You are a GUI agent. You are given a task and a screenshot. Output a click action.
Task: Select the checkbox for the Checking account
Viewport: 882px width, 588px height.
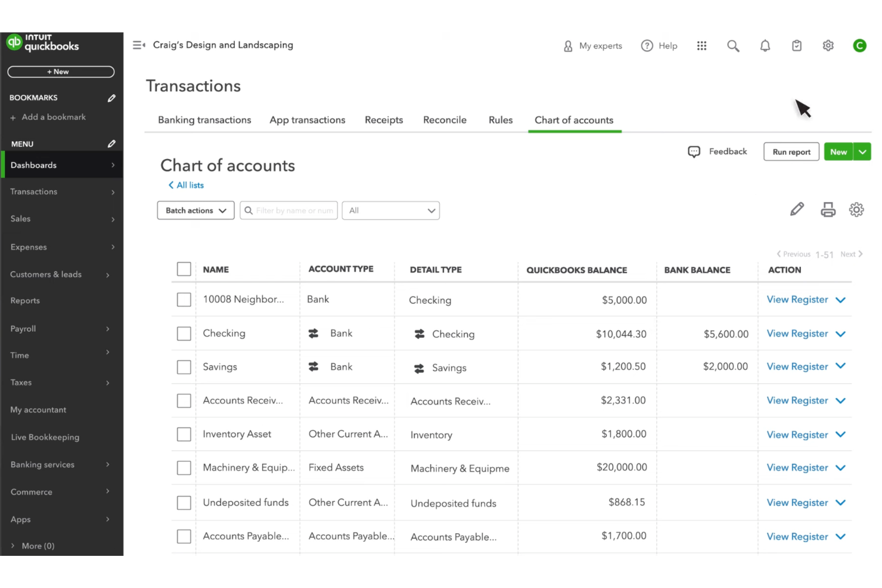pos(184,334)
